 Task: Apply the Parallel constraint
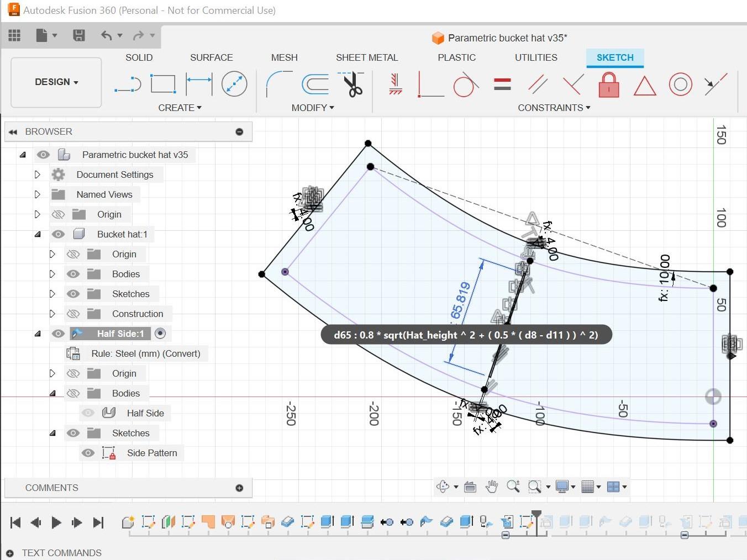click(x=538, y=84)
